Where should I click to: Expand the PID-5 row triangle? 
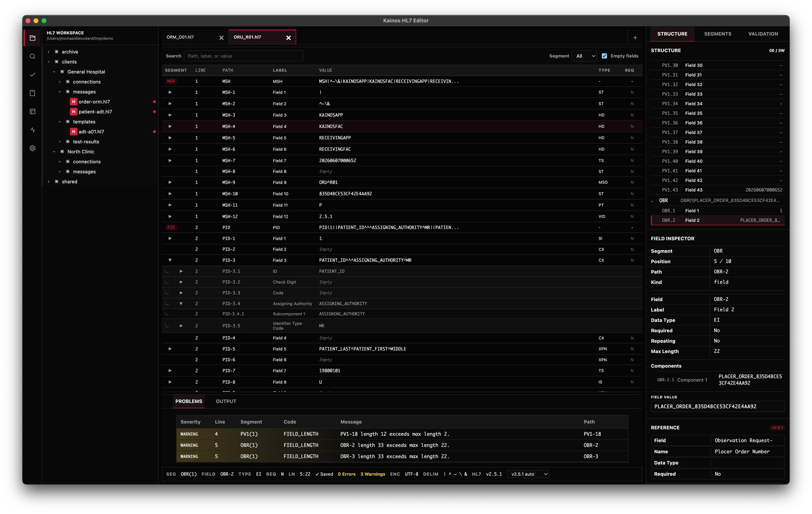coord(170,349)
